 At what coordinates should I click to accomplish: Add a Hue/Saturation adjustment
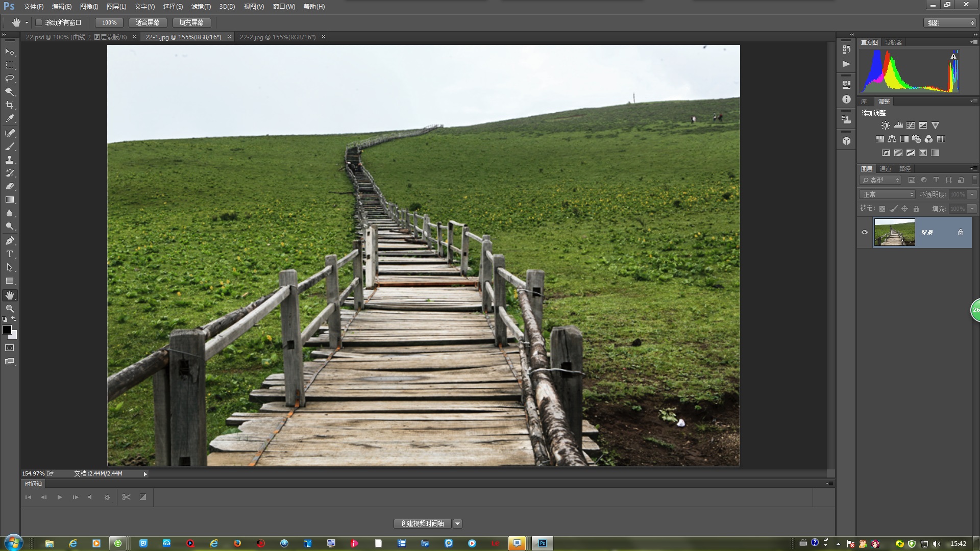point(879,139)
